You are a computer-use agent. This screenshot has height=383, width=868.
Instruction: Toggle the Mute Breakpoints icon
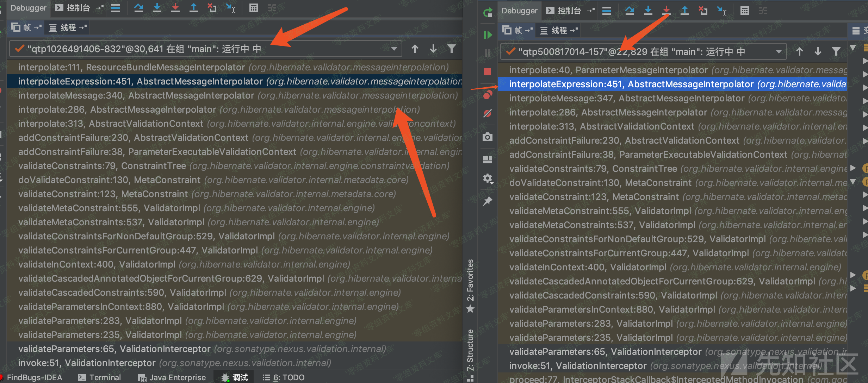(x=488, y=113)
